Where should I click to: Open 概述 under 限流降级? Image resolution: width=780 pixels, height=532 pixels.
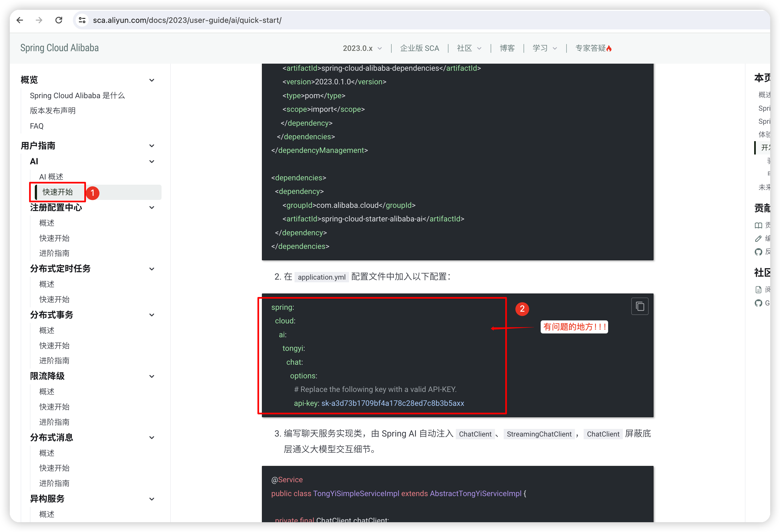(x=47, y=392)
